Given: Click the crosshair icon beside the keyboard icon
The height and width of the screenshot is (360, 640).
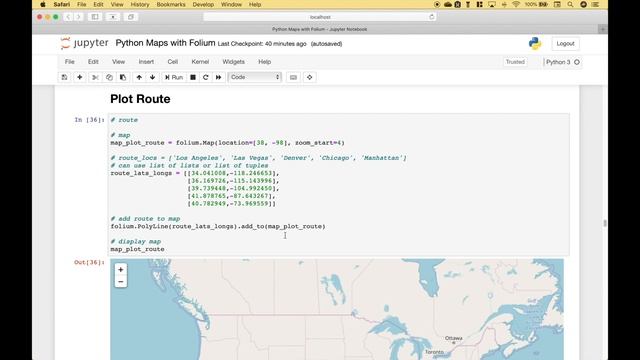Looking at the screenshot, I should click(x=309, y=77).
